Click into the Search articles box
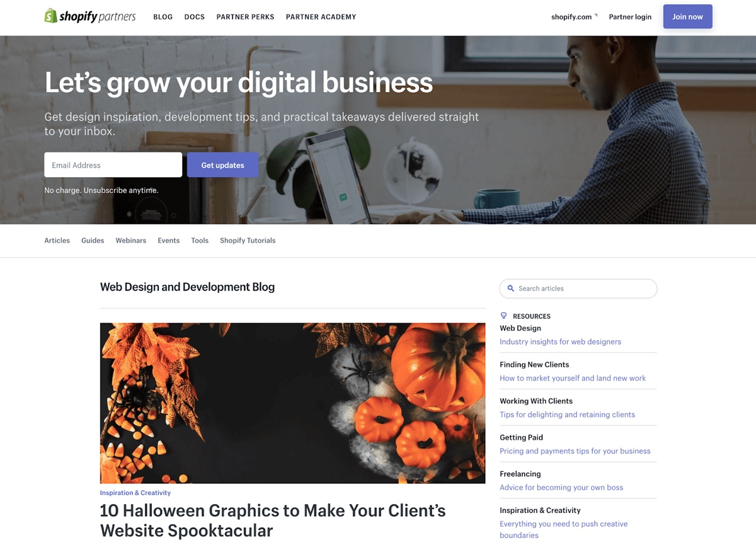The width and height of the screenshot is (756, 545). pyautogui.click(x=578, y=289)
